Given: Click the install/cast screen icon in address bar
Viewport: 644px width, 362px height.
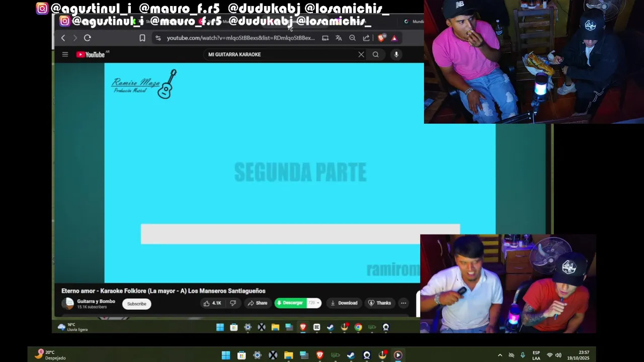Looking at the screenshot, I should (x=325, y=38).
